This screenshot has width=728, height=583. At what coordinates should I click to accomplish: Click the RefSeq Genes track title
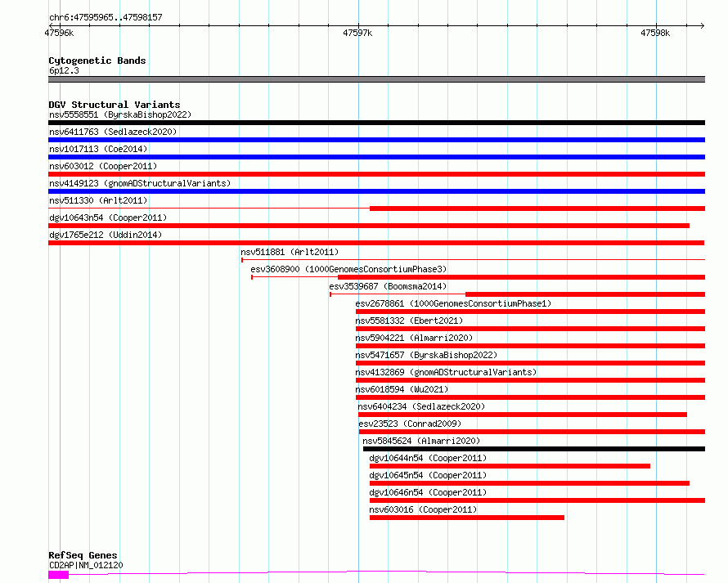click(x=83, y=555)
